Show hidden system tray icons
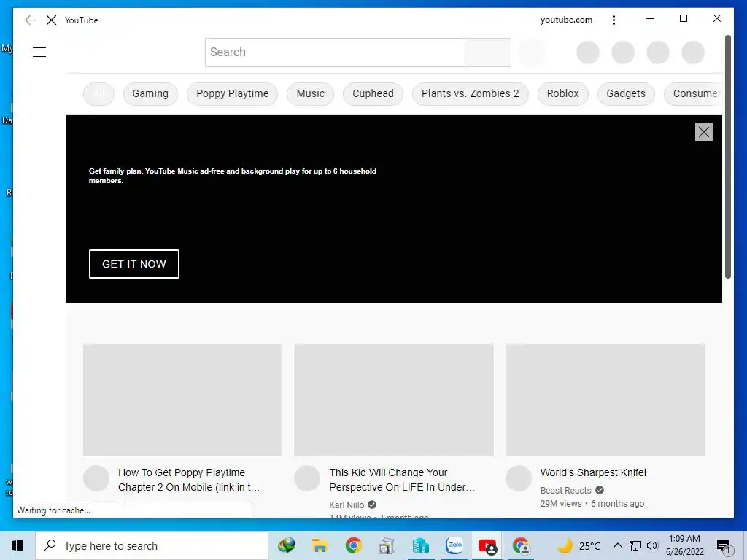This screenshot has width=747, height=560. click(x=617, y=545)
